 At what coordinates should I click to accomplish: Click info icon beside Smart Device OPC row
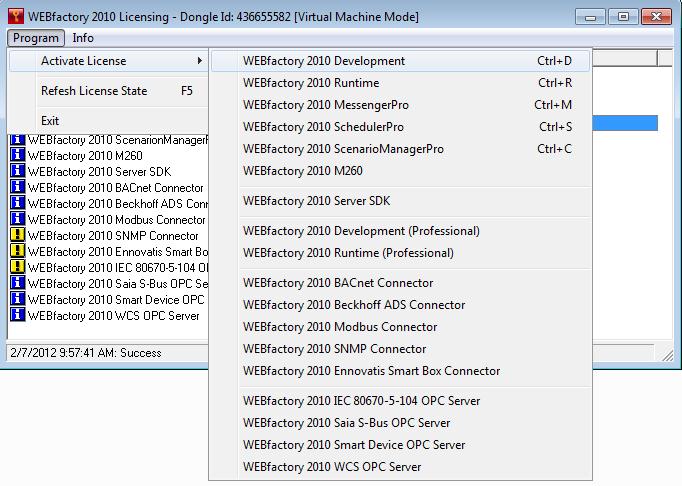pos(17,299)
